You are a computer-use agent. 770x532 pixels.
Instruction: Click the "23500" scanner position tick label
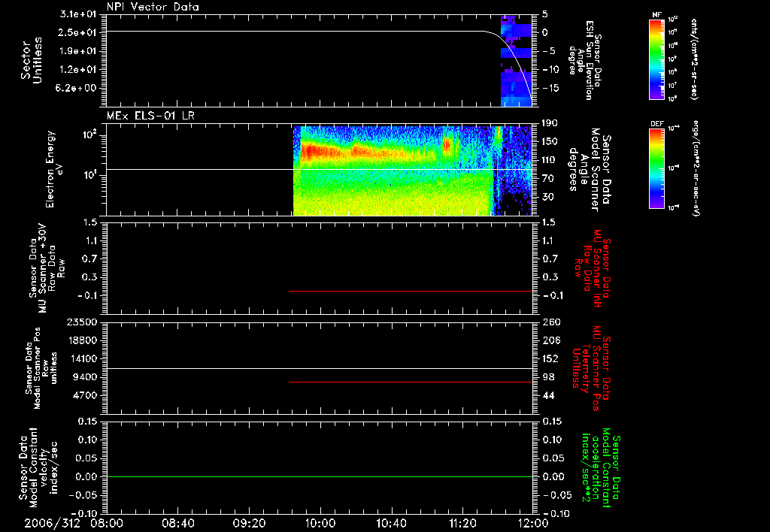(x=82, y=322)
